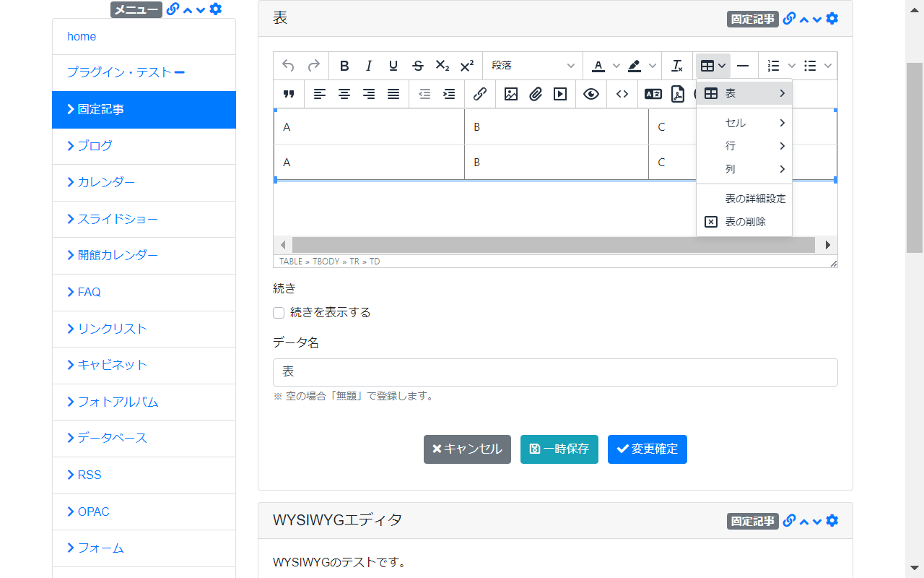Click the Italic formatting icon
Image resolution: width=924 pixels, height=578 pixels.
(x=369, y=66)
